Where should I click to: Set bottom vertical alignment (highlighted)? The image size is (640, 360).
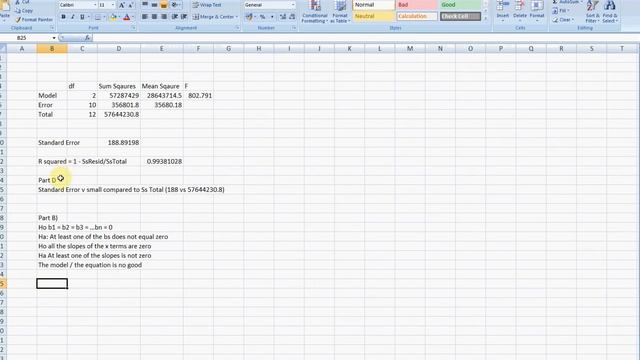click(164, 5)
